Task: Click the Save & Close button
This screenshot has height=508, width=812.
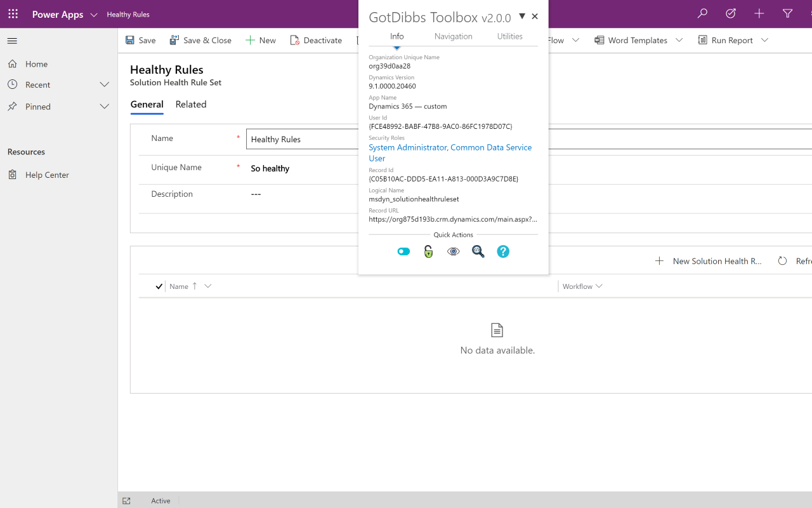Action: click(x=200, y=40)
